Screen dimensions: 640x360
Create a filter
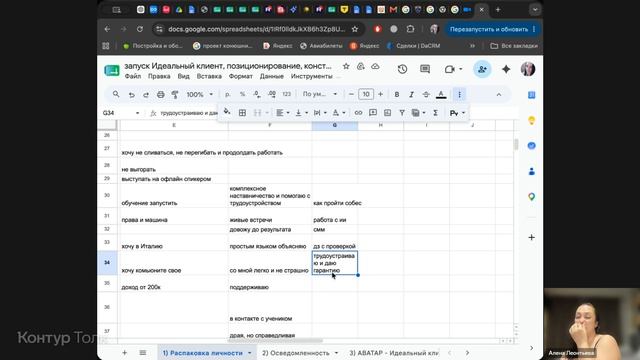click(402, 113)
